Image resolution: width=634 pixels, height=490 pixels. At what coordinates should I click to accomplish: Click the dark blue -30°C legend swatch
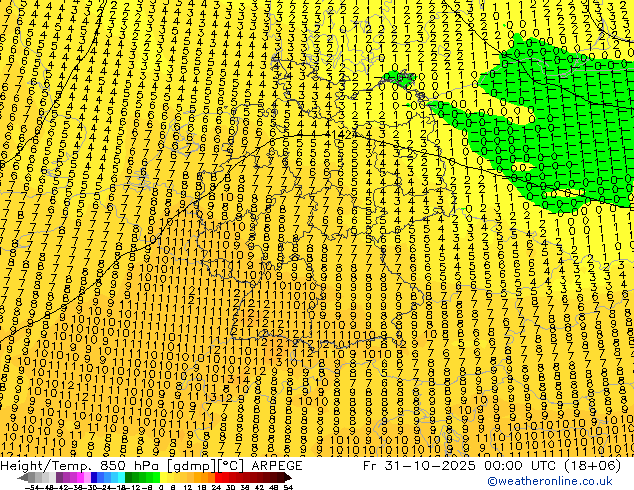point(94,478)
